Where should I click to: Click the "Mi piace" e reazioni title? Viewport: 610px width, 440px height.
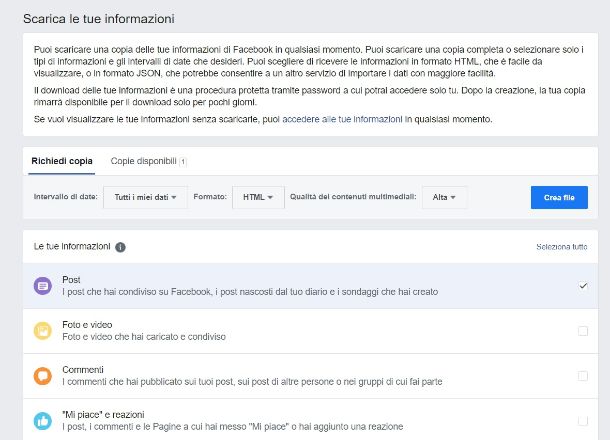(x=103, y=415)
